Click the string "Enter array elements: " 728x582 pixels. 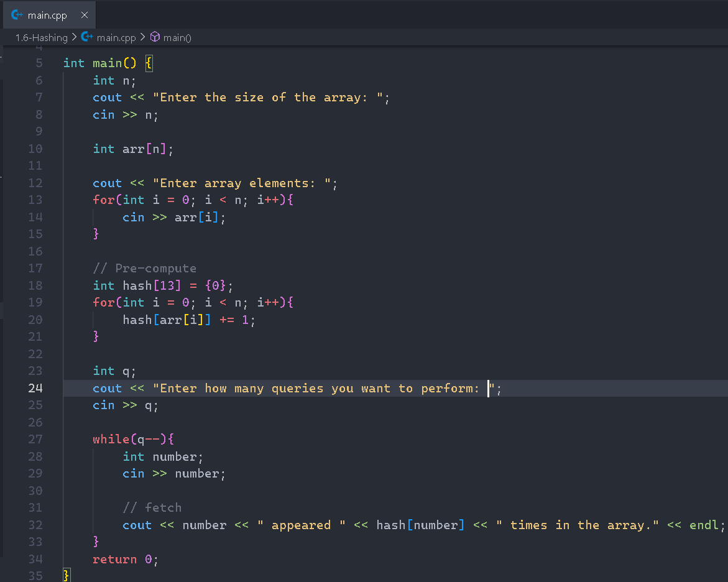click(242, 183)
